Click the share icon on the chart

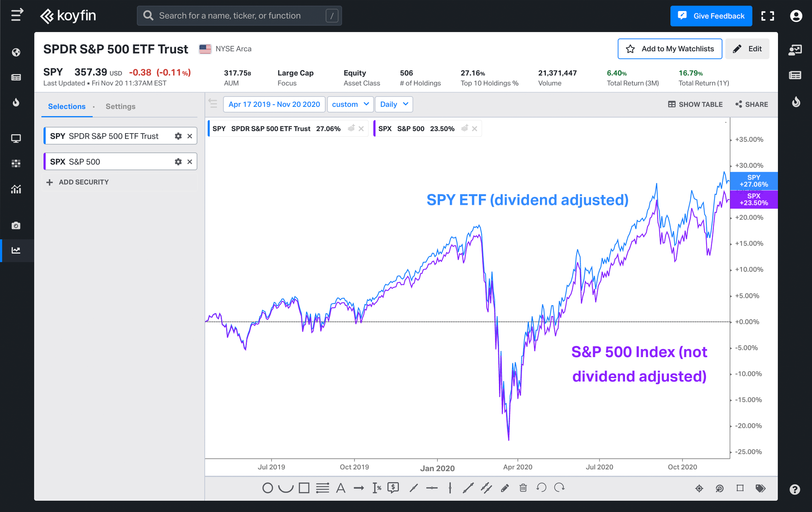pos(739,105)
